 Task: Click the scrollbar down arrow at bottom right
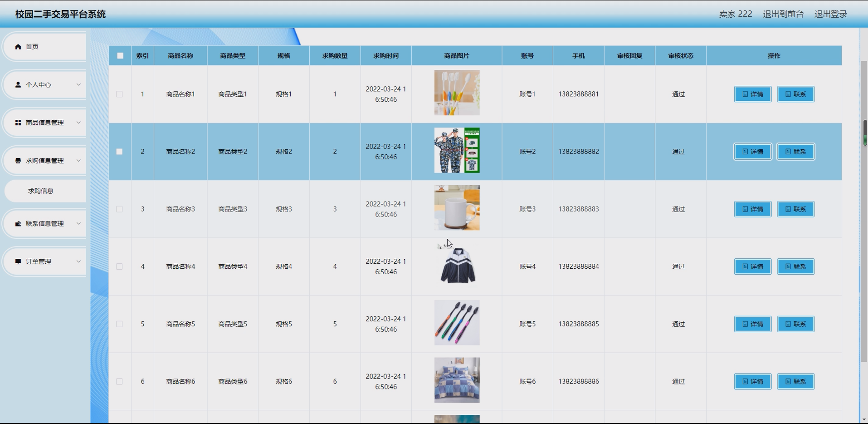[864, 419]
